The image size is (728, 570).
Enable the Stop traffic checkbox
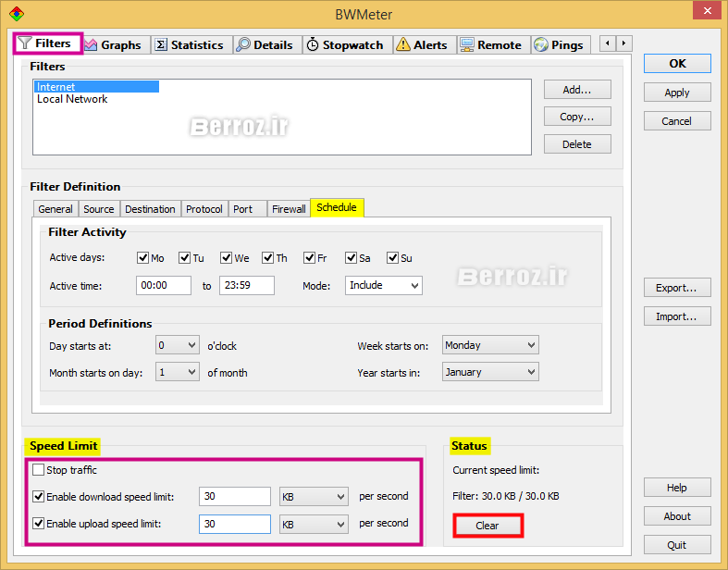[x=38, y=470]
